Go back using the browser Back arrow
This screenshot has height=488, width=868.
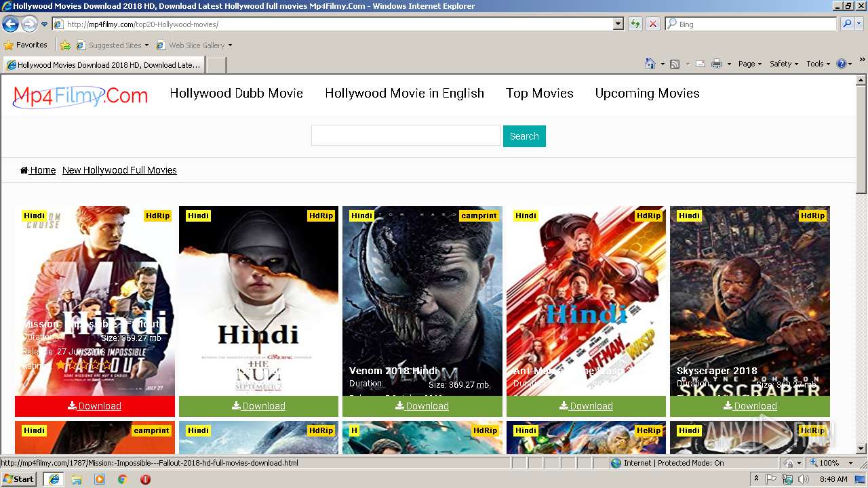click(x=10, y=24)
